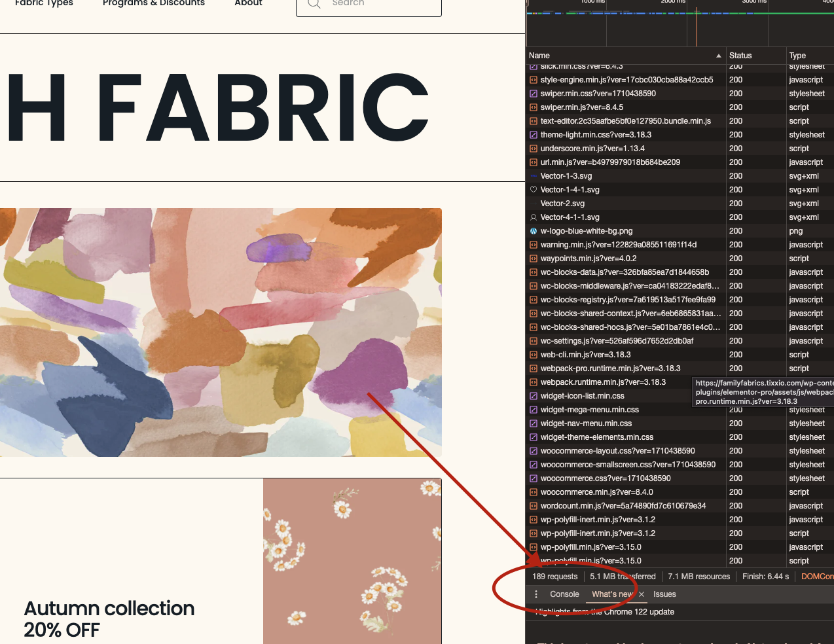Click the heart icon beside Vector-1-4-1.svg
The width and height of the screenshot is (834, 644).
pos(534,190)
